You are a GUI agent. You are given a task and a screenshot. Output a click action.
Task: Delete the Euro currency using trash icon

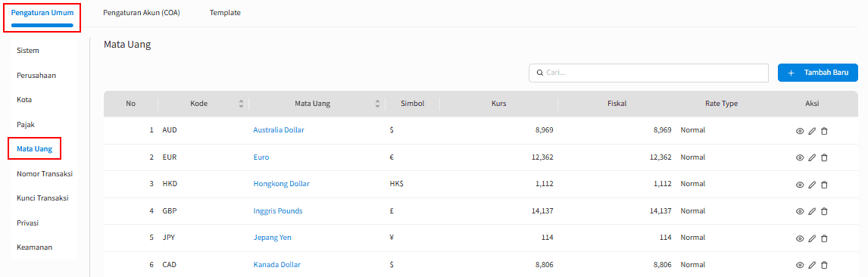(824, 157)
